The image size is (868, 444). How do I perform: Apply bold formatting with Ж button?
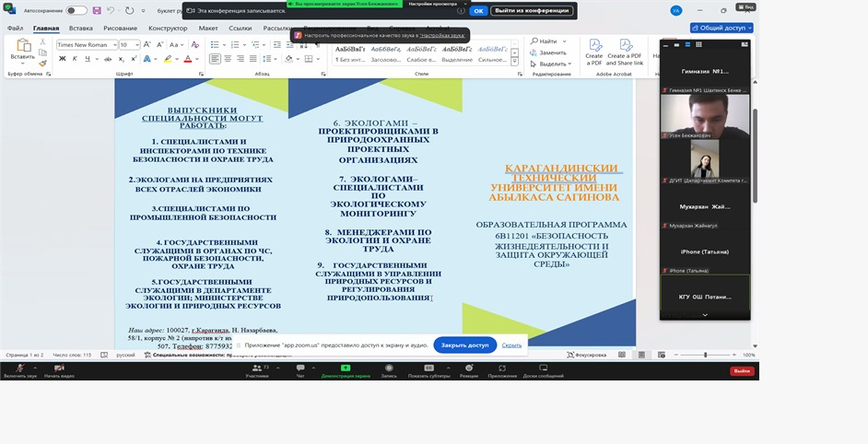[x=63, y=58]
